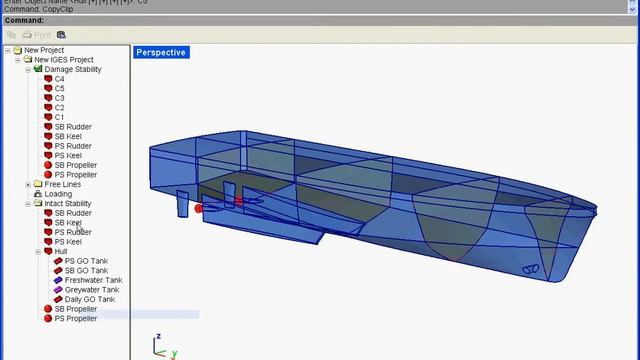Click the red propeller sphere in the viewport
The image size is (640, 360).
(x=199, y=209)
